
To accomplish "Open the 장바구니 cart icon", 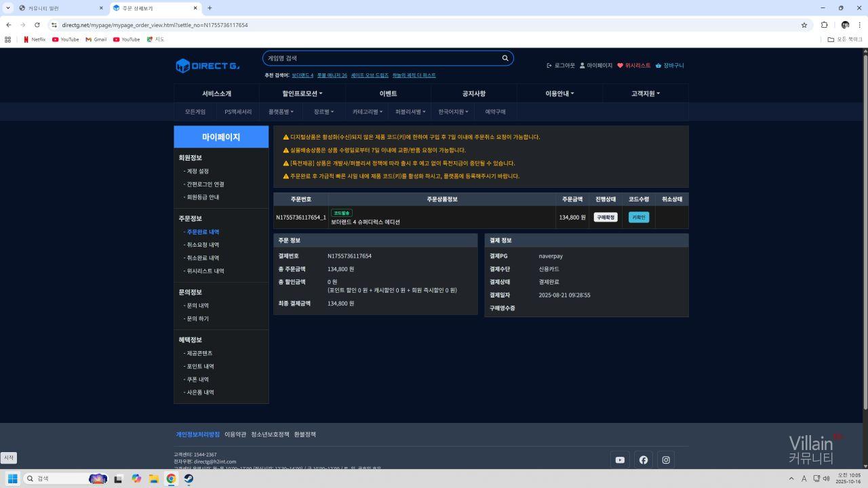I will point(669,66).
